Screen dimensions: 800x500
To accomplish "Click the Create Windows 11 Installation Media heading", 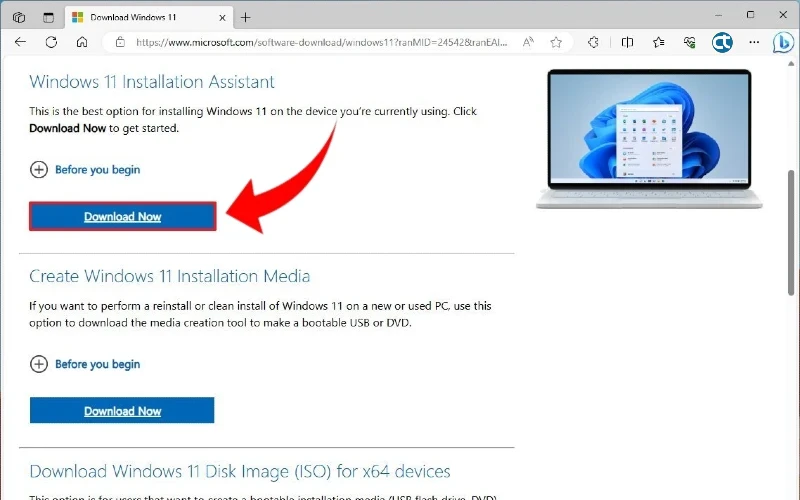I will (169, 276).
